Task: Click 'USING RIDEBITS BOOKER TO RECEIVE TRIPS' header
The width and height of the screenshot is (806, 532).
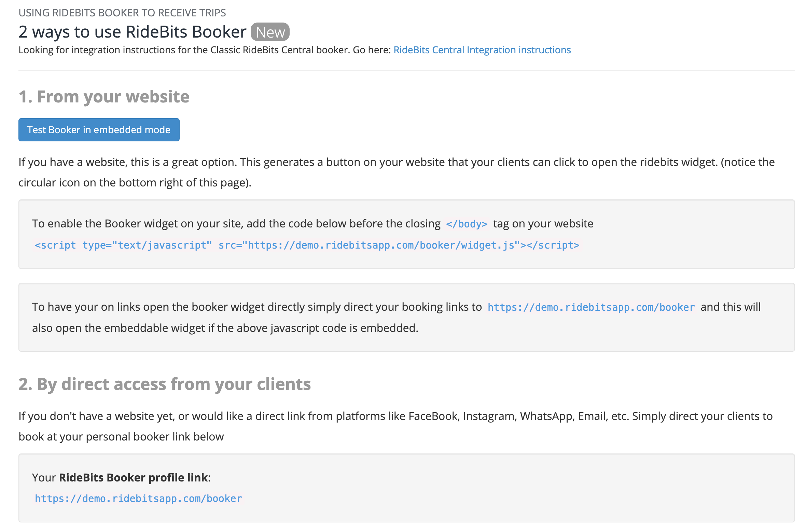Action: tap(122, 13)
